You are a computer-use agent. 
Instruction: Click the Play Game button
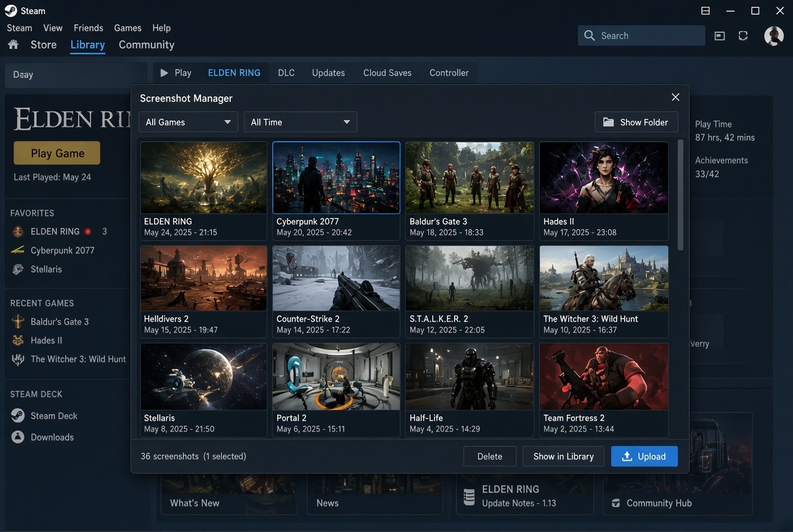[x=57, y=153]
